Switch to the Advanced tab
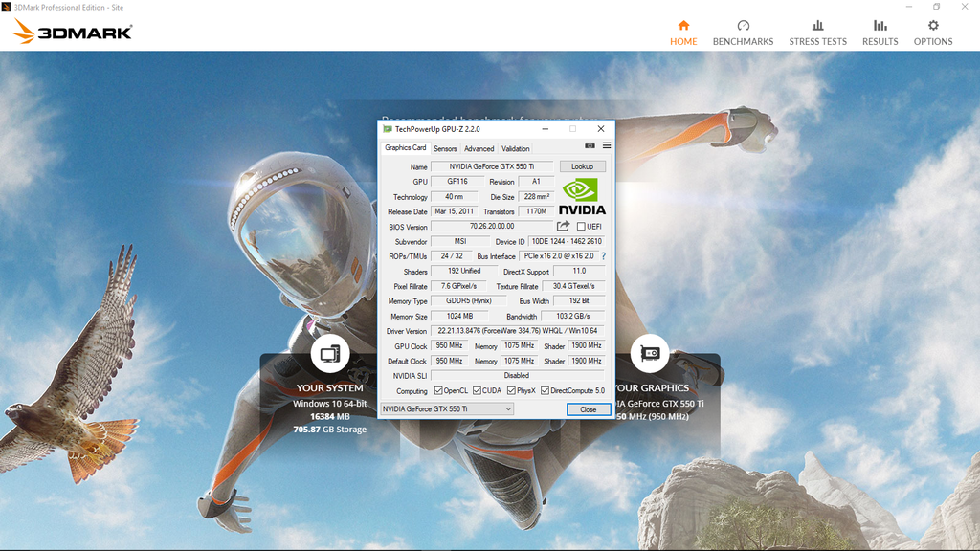The width and height of the screenshot is (980, 551). point(479,148)
